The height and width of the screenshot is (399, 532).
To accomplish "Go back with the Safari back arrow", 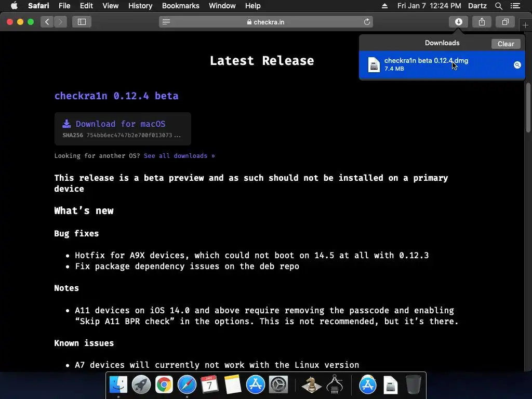I will coord(47,22).
